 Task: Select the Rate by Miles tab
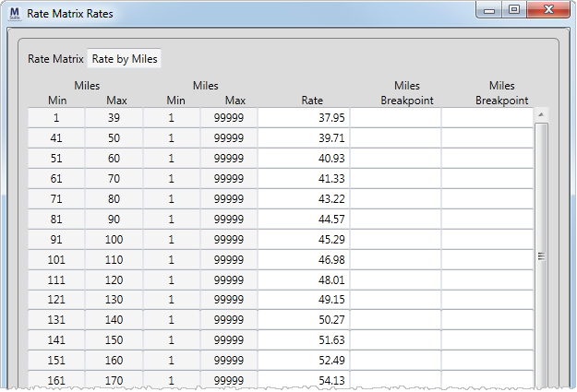125,59
